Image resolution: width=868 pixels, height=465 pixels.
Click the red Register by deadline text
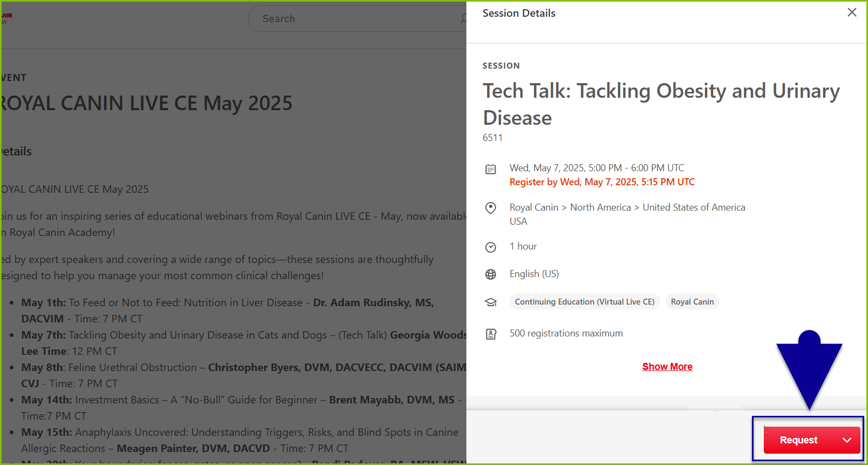[x=602, y=182]
